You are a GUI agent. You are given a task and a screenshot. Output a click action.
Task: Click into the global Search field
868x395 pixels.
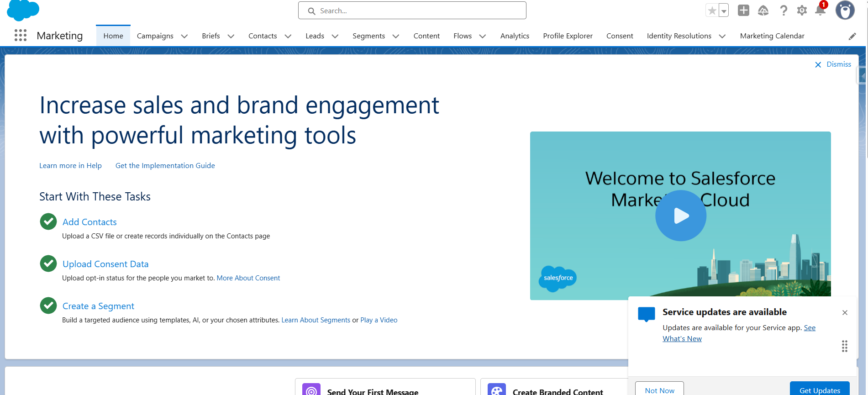point(412,11)
